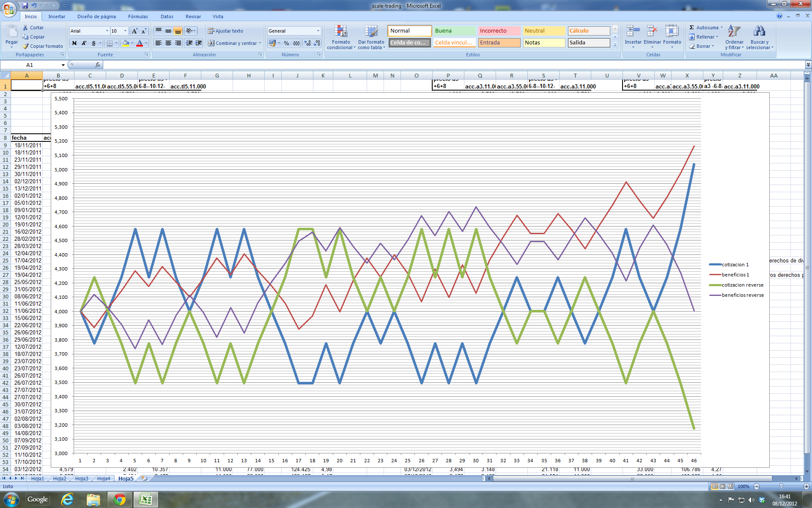
Task: Click the Excel icon in Windows taskbar
Action: click(146, 500)
